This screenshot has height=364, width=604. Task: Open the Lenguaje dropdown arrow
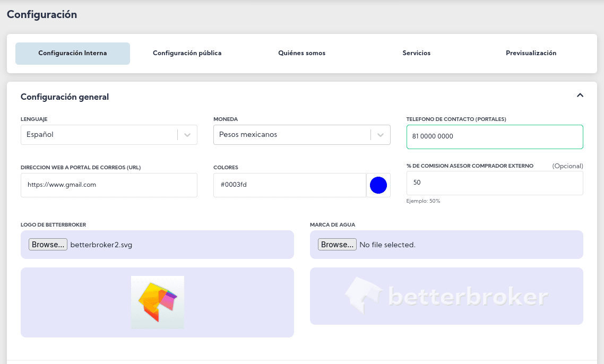click(x=187, y=135)
